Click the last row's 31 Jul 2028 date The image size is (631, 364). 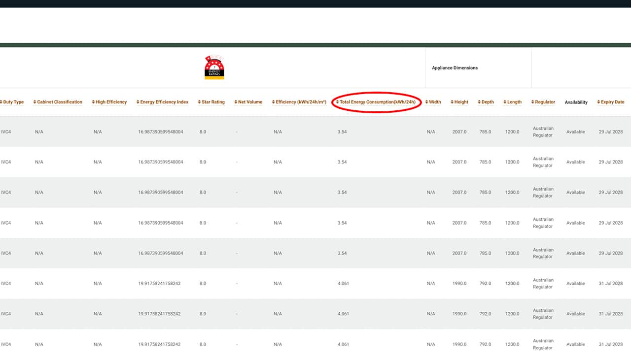click(x=610, y=344)
